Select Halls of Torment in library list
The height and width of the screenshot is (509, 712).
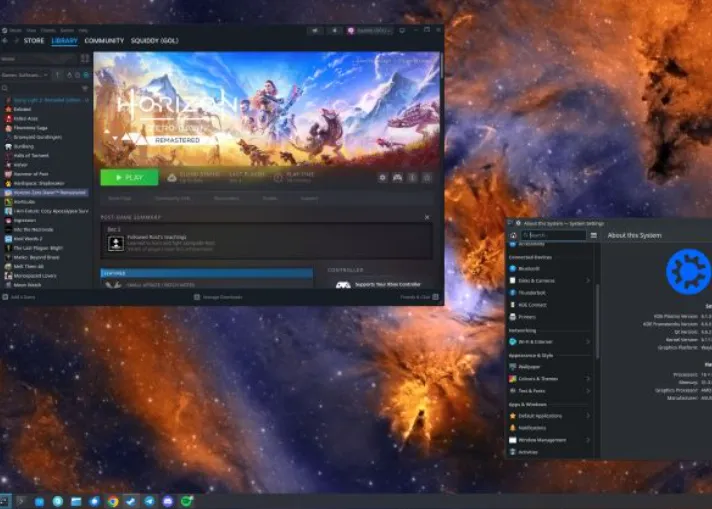[45, 155]
